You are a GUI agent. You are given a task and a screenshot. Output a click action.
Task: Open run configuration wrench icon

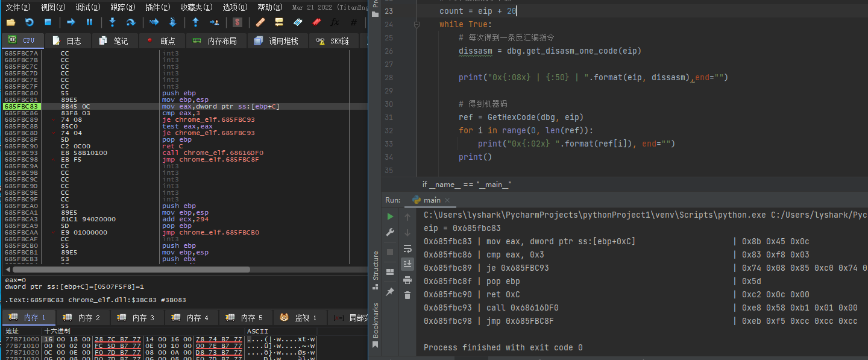391,232
